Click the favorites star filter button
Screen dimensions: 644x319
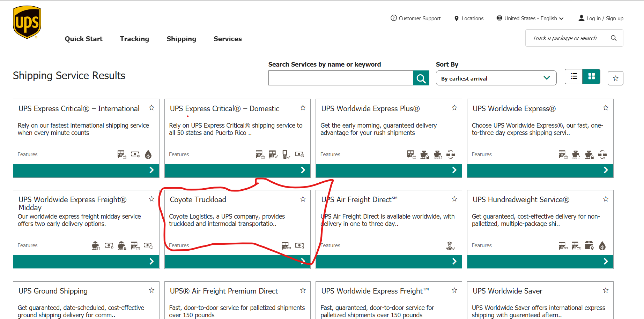[x=615, y=78]
